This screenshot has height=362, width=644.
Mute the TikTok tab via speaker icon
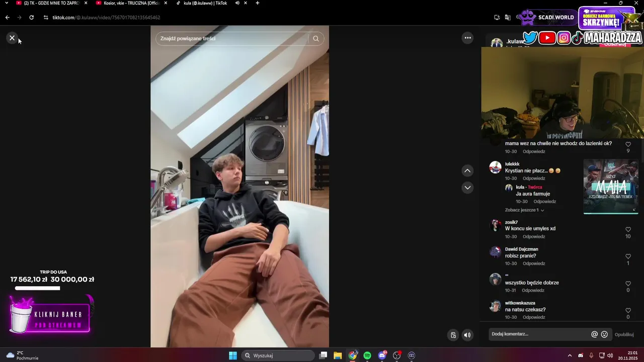(x=237, y=3)
